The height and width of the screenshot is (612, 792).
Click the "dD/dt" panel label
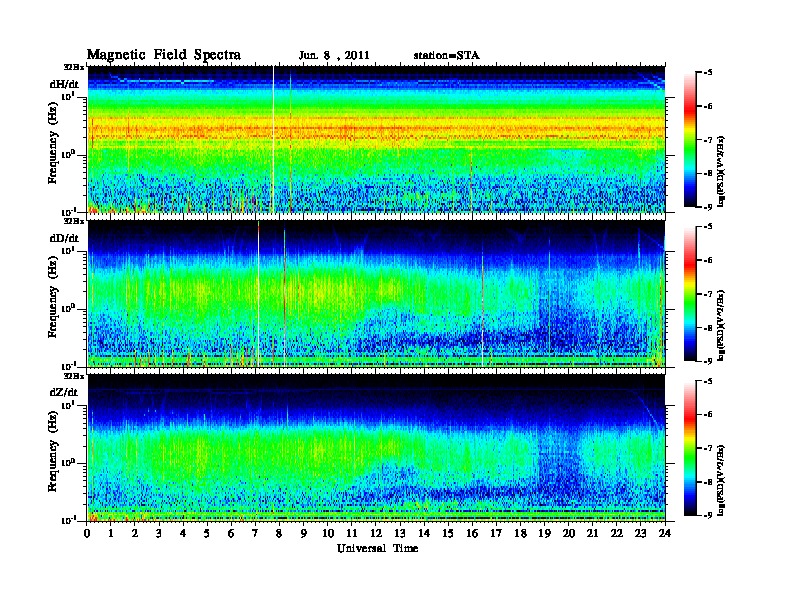[x=64, y=238]
